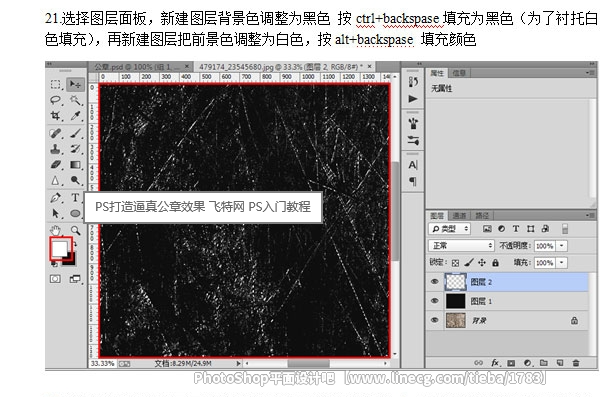Toggle lock position
This screenshot has height=397, width=602.
click(482, 263)
